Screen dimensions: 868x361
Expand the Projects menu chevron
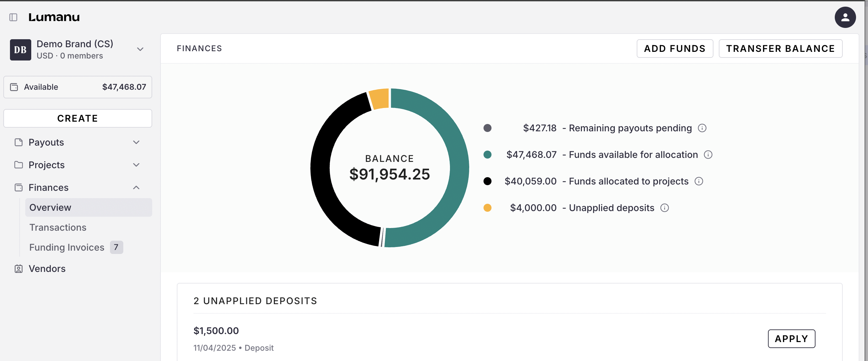tap(136, 165)
